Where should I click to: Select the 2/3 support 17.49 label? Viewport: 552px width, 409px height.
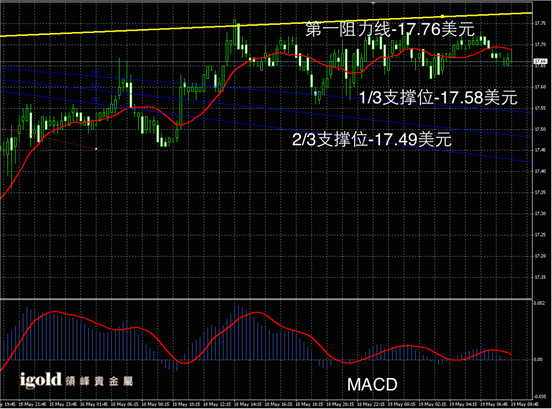tap(372, 139)
